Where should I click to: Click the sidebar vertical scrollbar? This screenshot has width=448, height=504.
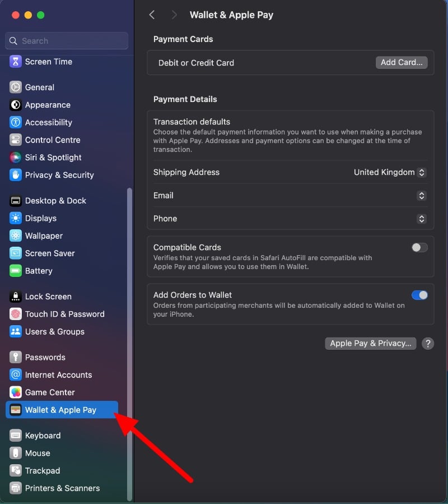tap(129, 344)
